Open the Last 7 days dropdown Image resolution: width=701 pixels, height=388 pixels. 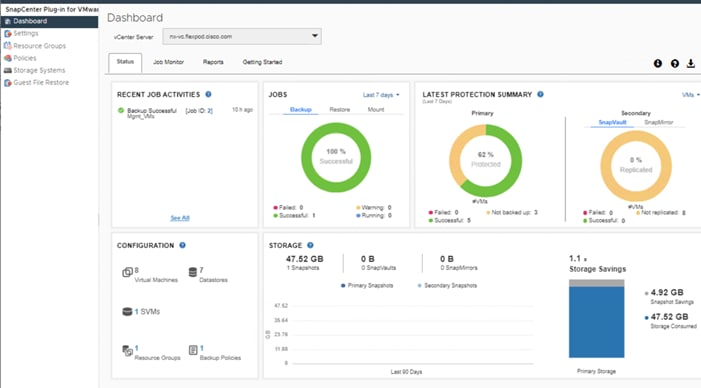coord(381,95)
